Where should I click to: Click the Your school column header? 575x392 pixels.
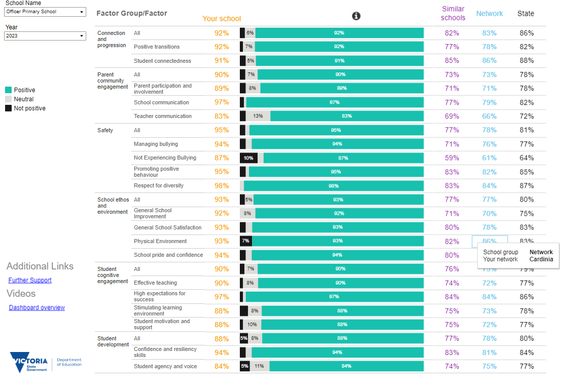click(x=222, y=19)
